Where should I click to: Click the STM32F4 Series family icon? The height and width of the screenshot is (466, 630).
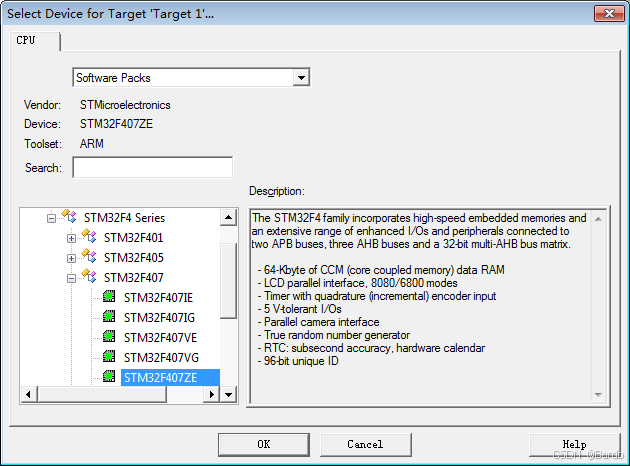(69, 216)
